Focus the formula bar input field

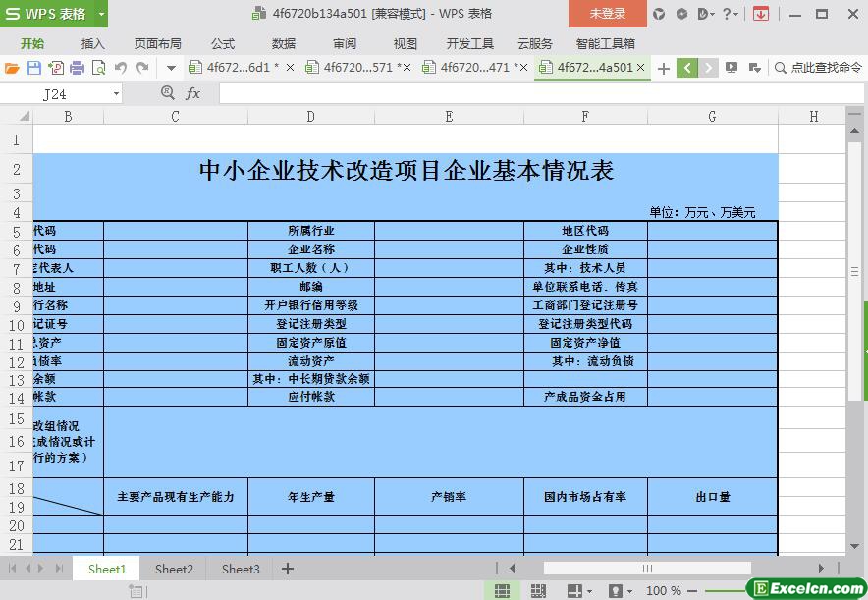coord(541,93)
